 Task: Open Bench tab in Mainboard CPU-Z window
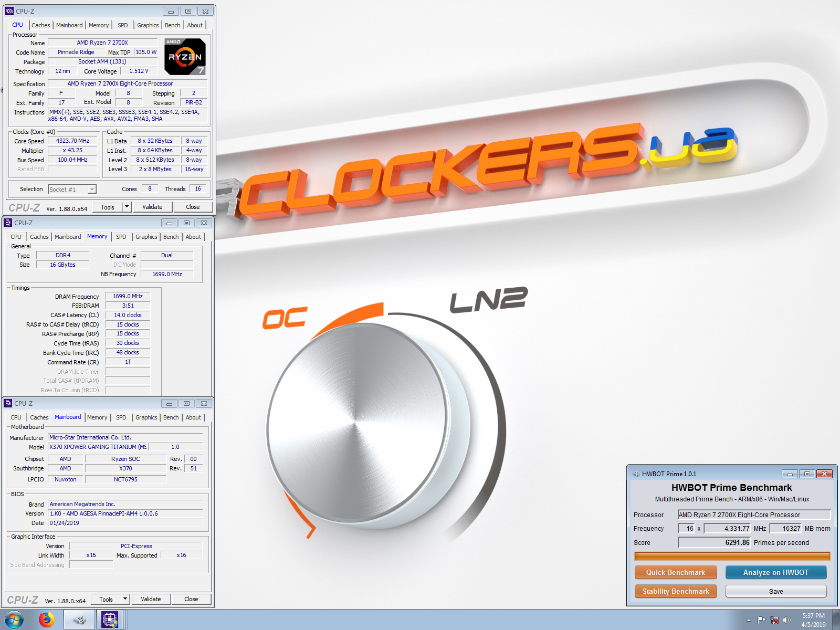click(x=171, y=417)
